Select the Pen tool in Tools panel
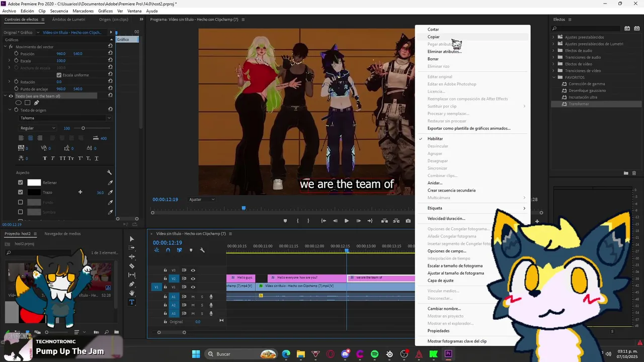Viewport: 644px width, 362px height. tap(132, 284)
